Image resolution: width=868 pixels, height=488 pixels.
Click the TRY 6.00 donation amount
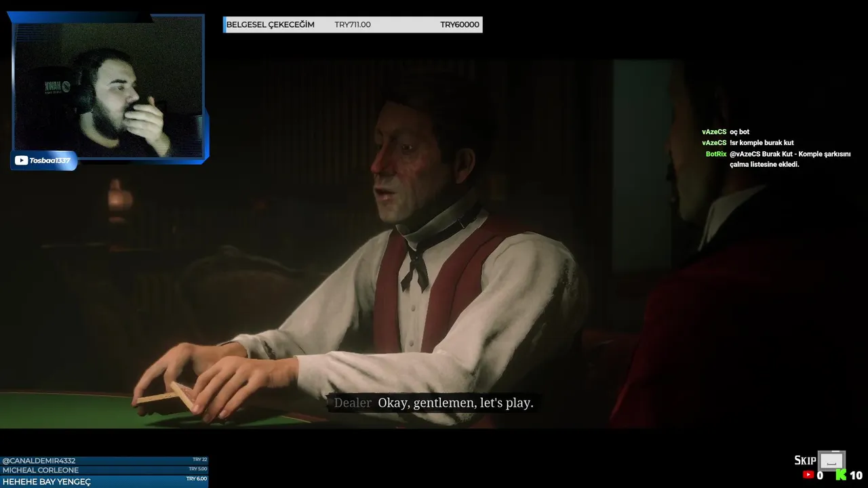click(x=197, y=479)
